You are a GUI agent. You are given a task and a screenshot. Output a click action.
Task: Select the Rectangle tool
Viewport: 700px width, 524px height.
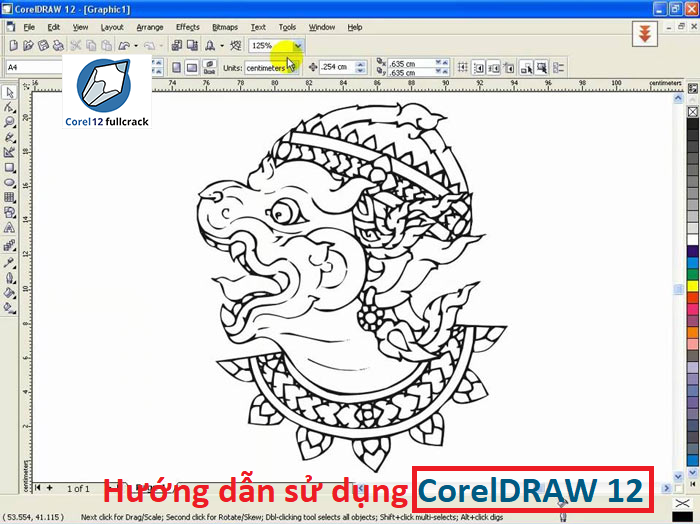click(9, 167)
